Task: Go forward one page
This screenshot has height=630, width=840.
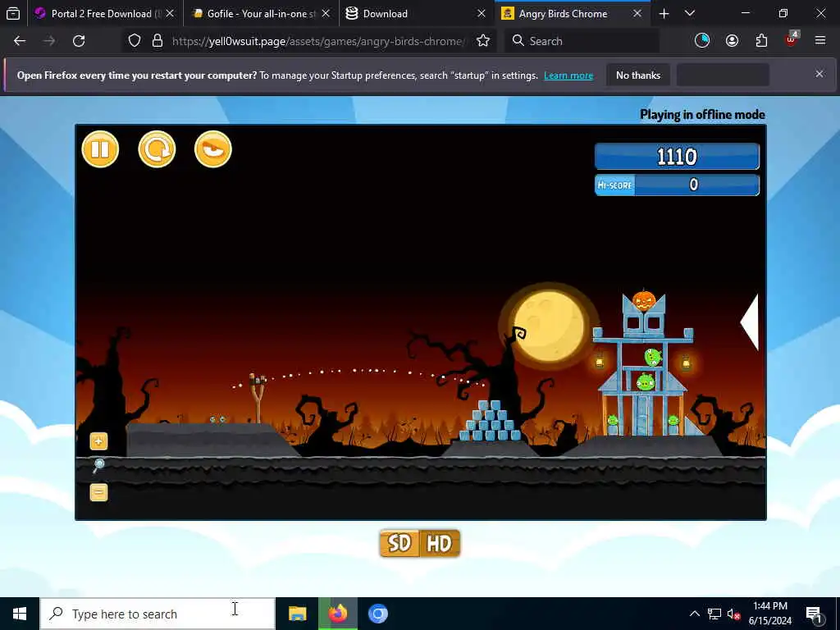Action: (49, 41)
